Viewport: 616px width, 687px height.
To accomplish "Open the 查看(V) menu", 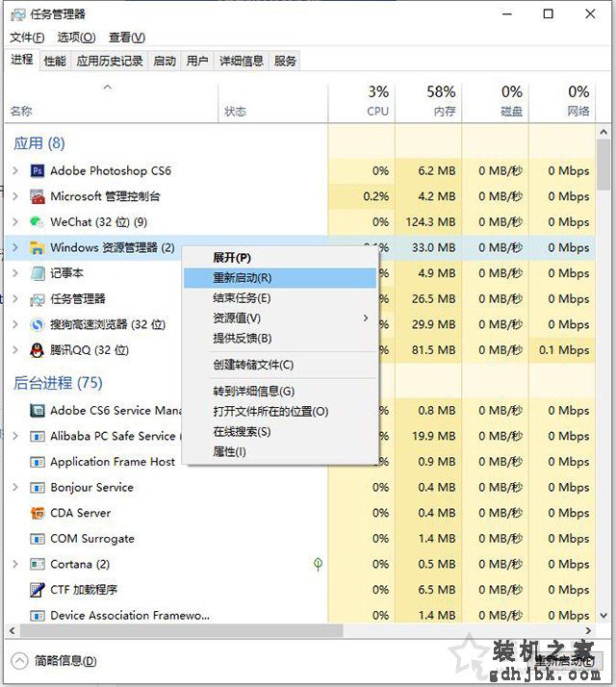I will (x=127, y=38).
